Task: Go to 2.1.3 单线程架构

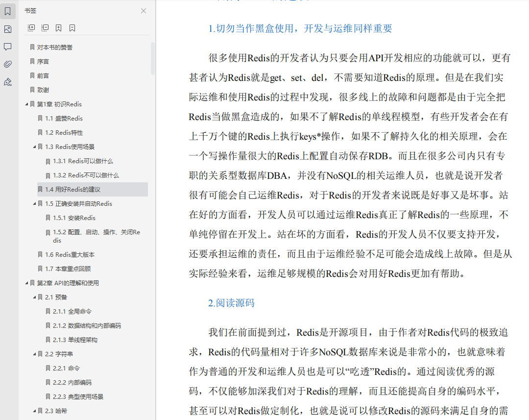Action: (x=75, y=340)
